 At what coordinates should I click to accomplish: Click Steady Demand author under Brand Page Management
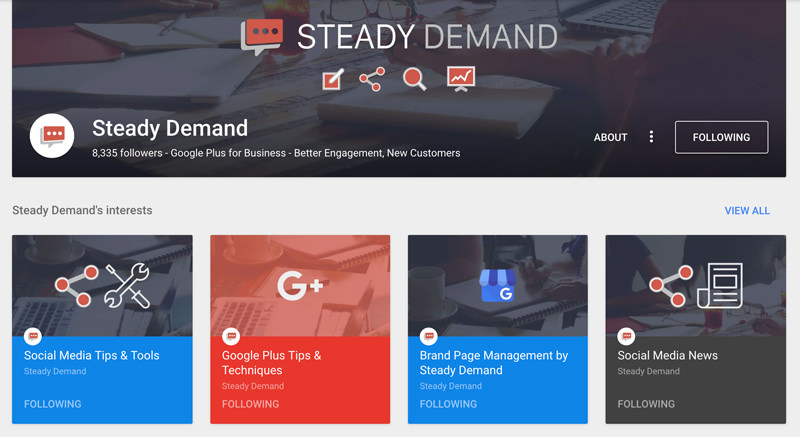click(x=451, y=386)
